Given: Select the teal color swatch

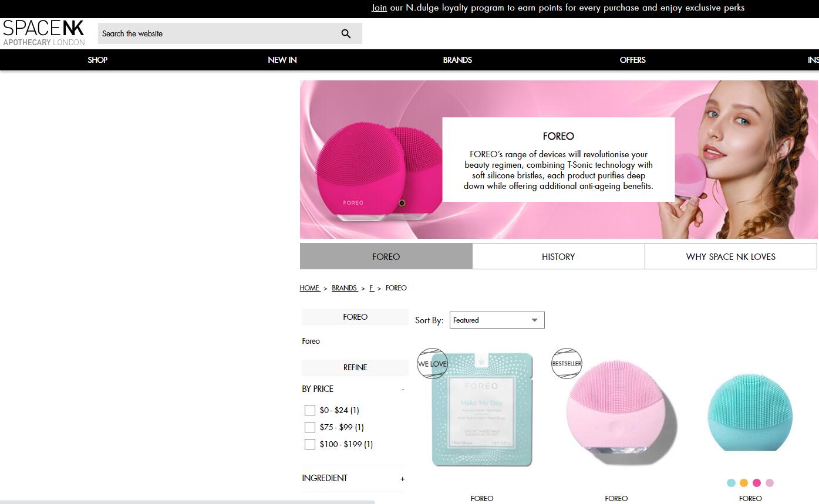Looking at the screenshot, I should [x=731, y=483].
